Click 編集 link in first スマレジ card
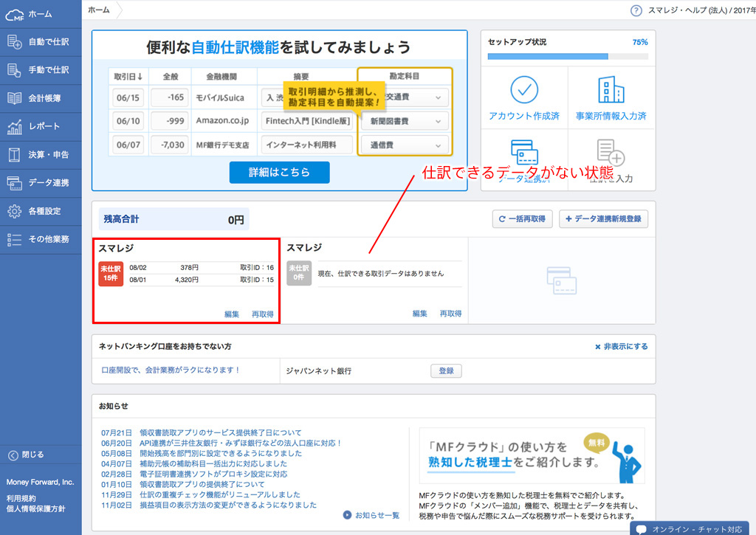This screenshot has height=535, width=756. tap(231, 314)
